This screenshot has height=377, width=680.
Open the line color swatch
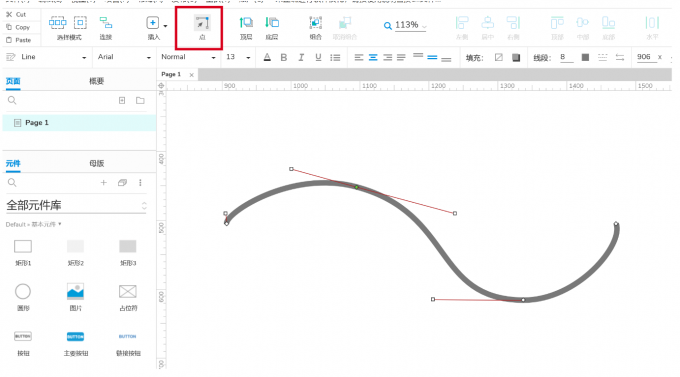click(x=585, y=57)
